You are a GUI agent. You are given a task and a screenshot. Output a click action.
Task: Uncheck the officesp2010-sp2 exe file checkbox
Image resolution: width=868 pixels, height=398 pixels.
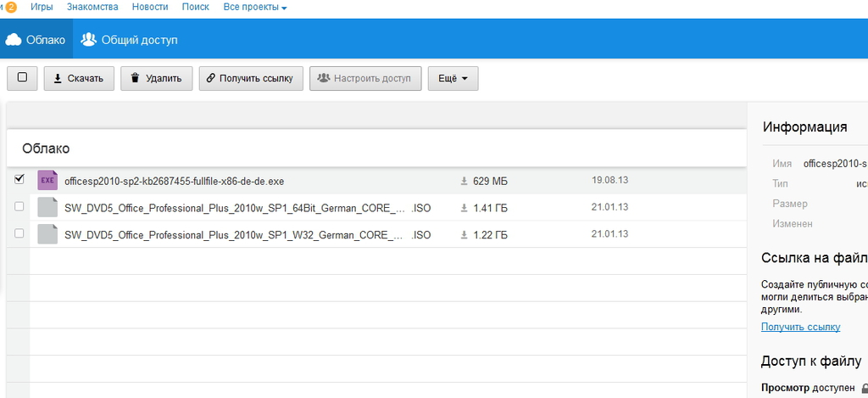click(19, 179)
